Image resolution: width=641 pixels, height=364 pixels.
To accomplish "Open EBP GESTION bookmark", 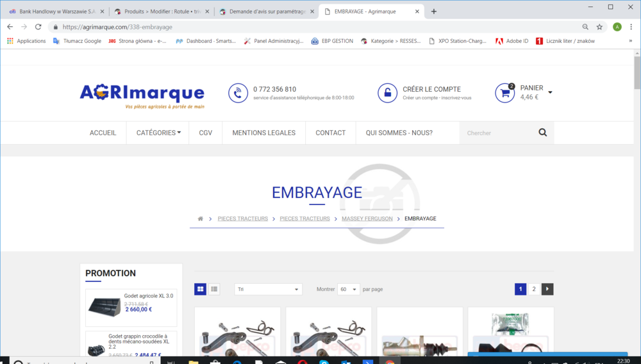I will [x=332, y=41].
